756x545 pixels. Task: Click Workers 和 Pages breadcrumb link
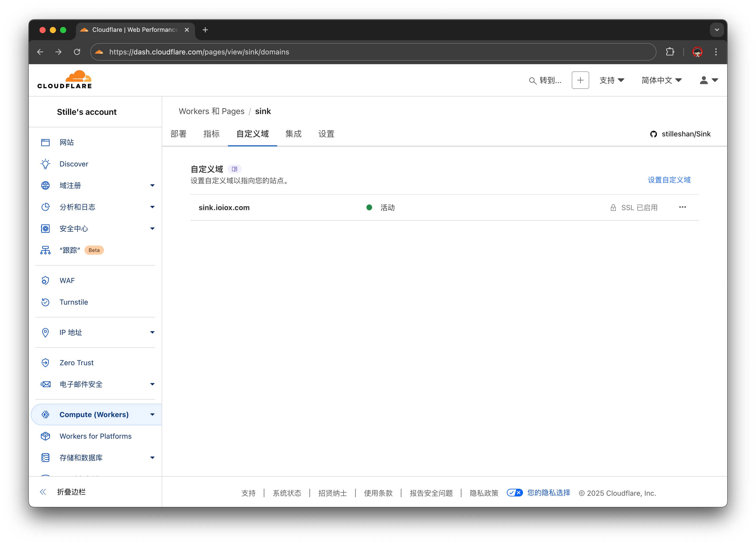click(x=211, y=111)
